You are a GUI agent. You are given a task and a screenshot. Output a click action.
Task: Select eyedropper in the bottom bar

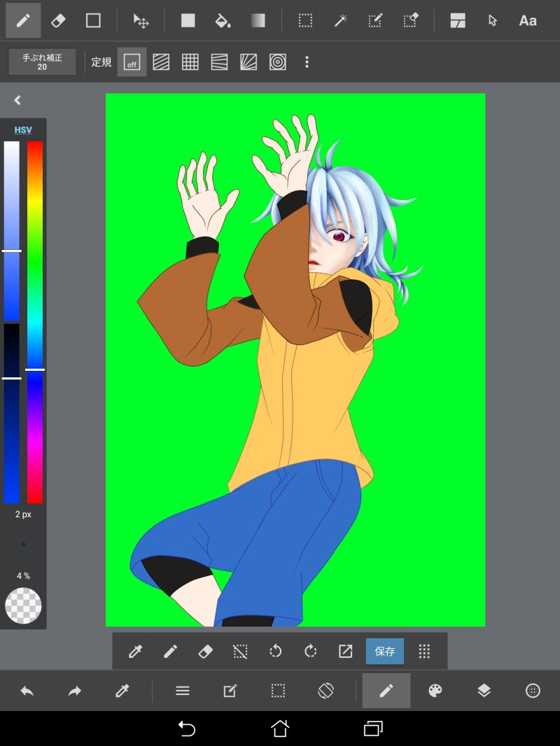coord(122,691)
